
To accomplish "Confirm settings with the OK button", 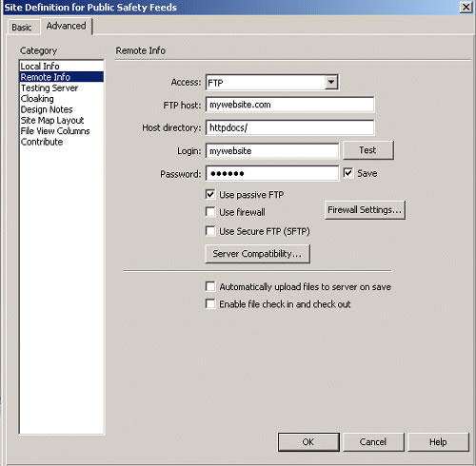I will coord(308,442).
